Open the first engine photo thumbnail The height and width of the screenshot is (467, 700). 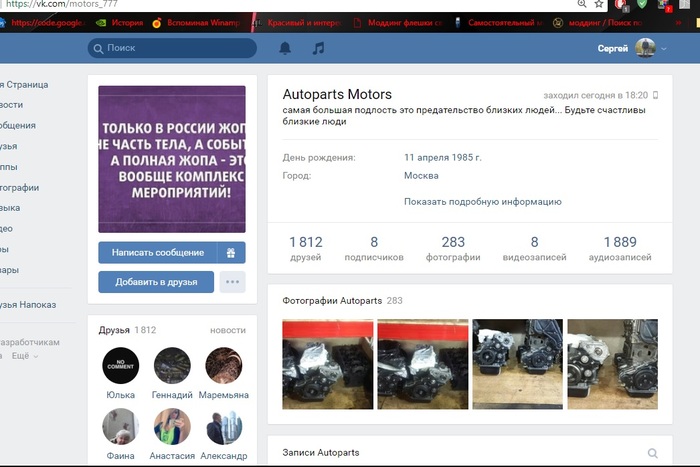coord(328,359)
